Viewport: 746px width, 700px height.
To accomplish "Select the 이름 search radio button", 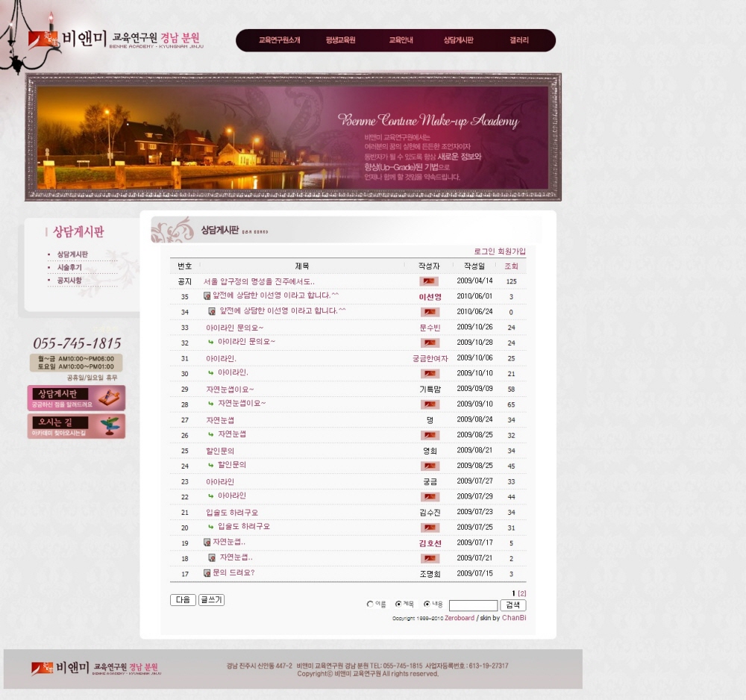I will coord(370,604).
